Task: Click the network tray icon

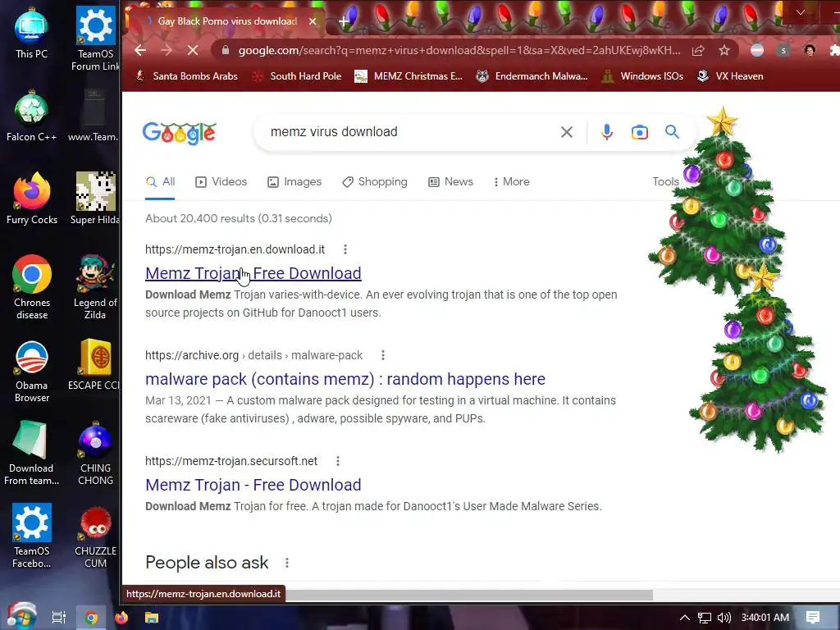Action: click(x=705, y=618)
